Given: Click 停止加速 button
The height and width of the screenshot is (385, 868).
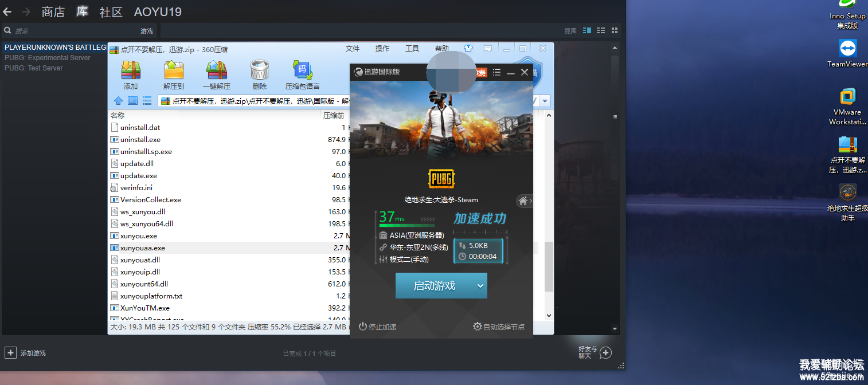Looking at the screenshot, I should [377, 327].
